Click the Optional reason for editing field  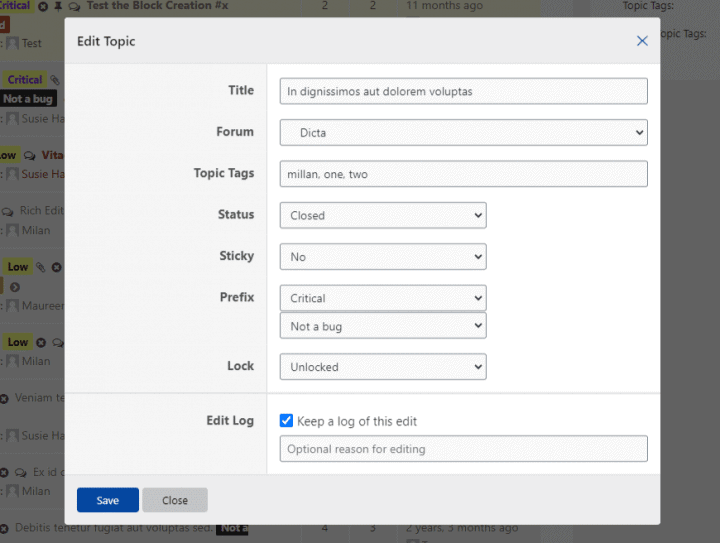coord(463,448)
